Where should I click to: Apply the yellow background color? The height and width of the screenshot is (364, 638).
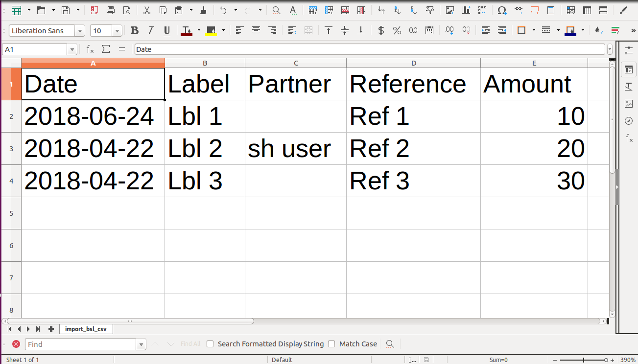(x=211, y=30)
